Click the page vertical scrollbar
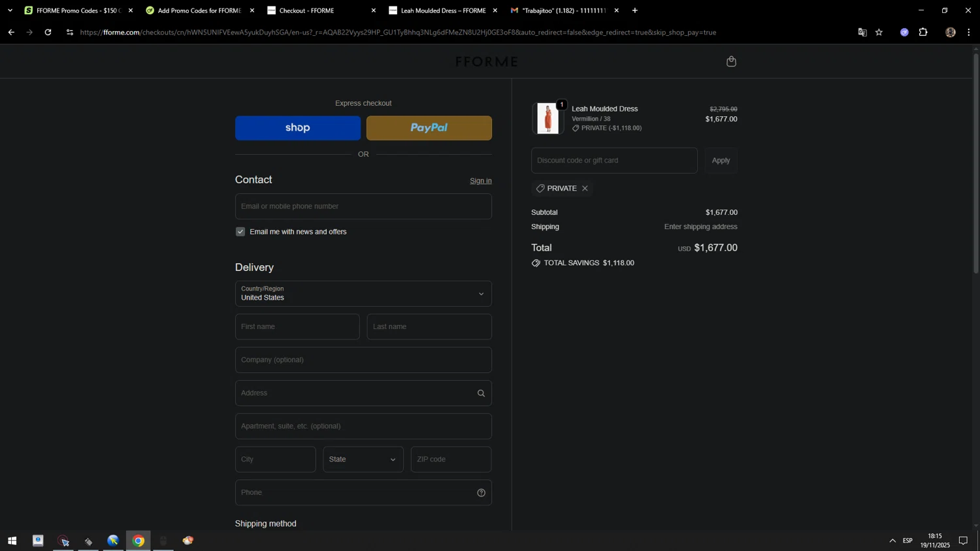980x551 pixels. coord(976,163)
